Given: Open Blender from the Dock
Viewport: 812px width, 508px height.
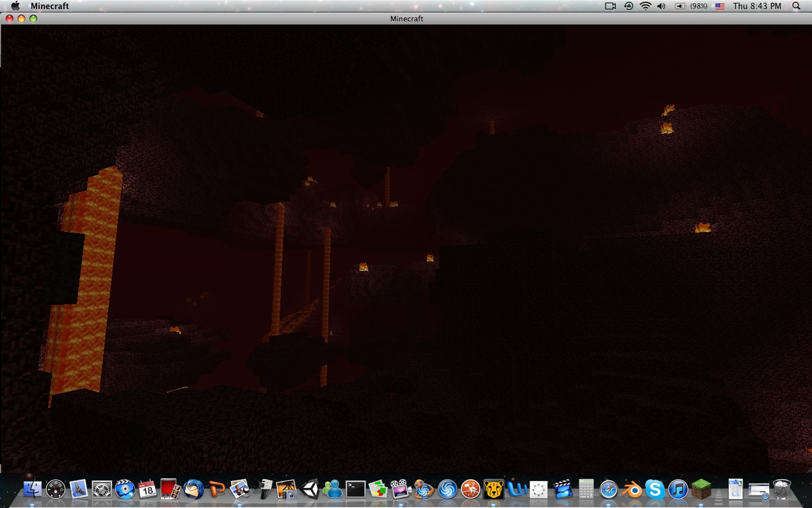Looking at the screenshot, I should (632, 489).
